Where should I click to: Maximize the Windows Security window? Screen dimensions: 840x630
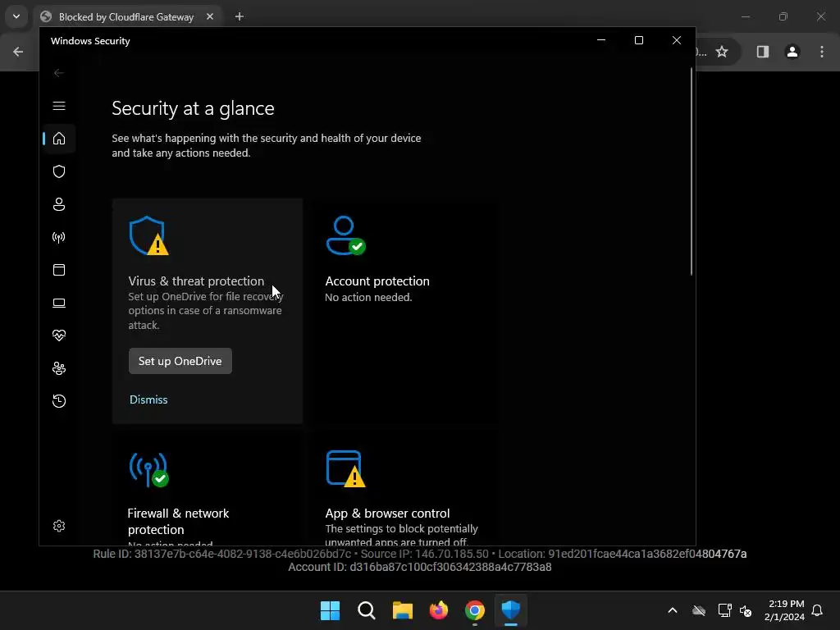(638, 41)
